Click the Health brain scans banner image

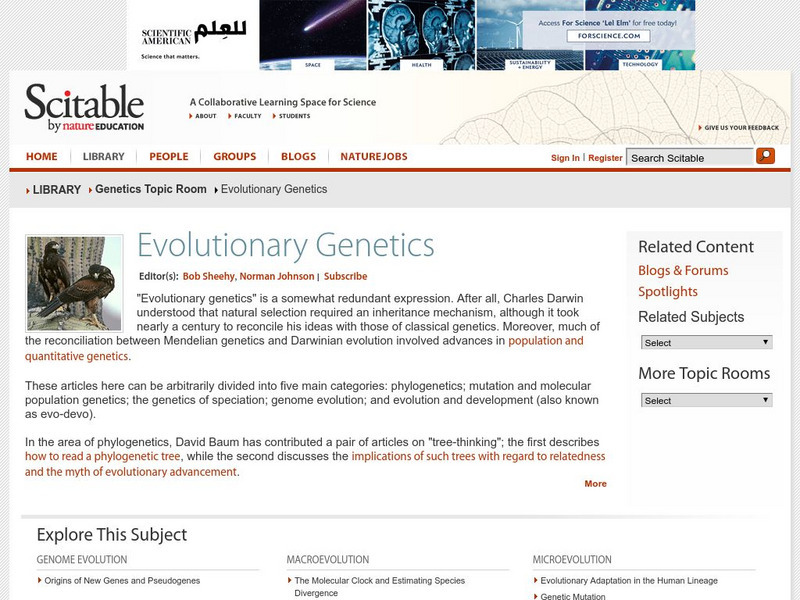(x=421, y=34)
